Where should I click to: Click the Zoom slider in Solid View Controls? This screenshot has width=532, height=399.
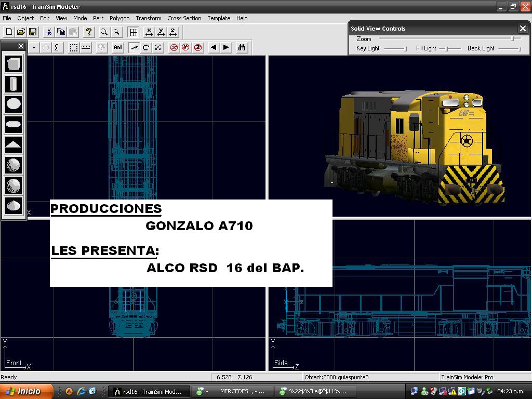click(513, 39)
